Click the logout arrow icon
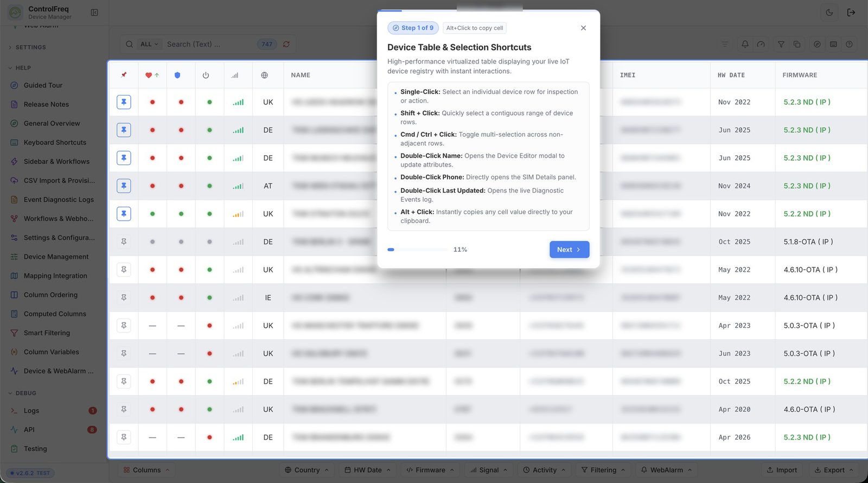 pyautogui.click(x=851, y=12)
